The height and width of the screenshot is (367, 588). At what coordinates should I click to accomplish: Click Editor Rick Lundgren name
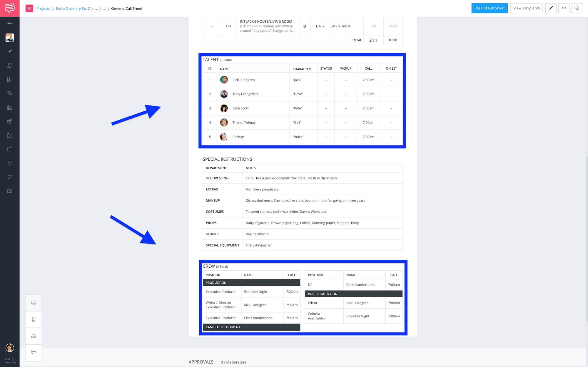[x=357, y=303]
